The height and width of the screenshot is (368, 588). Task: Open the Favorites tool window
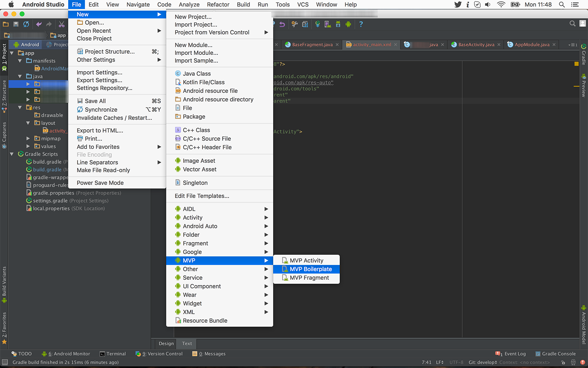point(4,328)
